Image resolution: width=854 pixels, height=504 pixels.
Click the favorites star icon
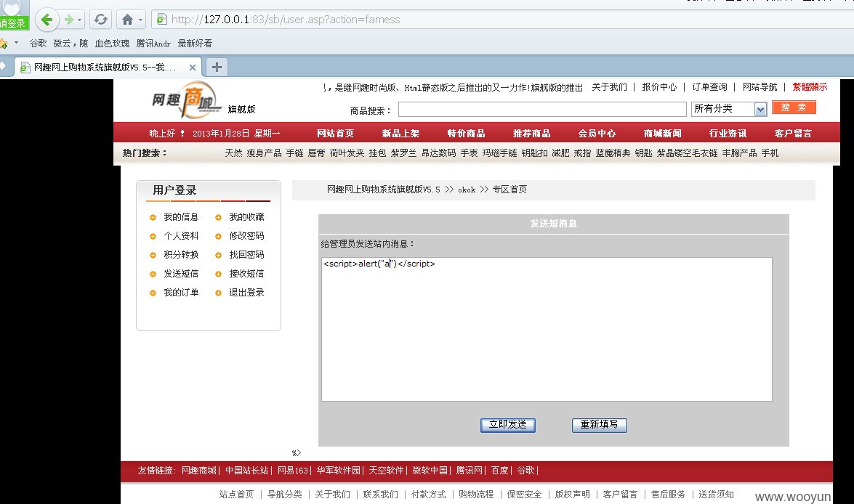coord(3,43)
